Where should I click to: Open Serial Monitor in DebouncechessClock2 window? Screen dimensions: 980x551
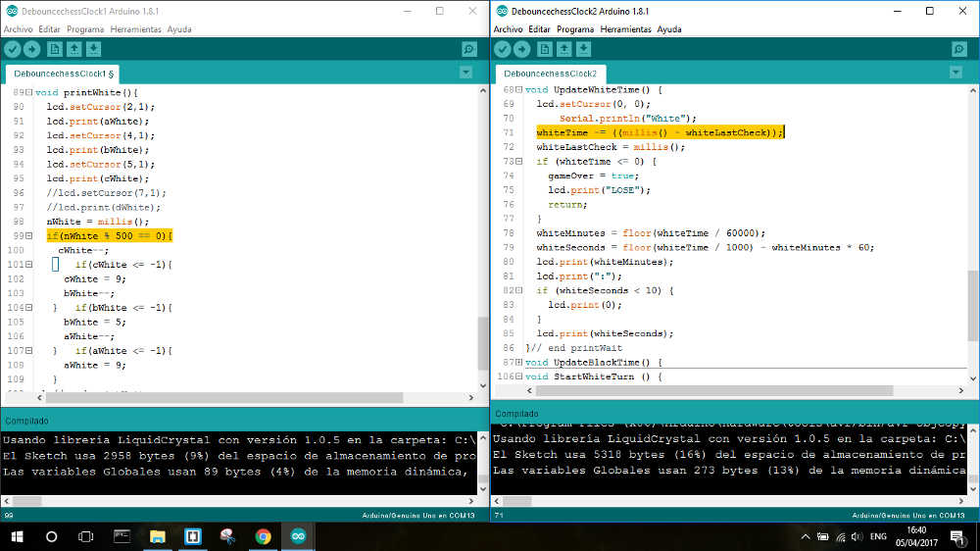[x=958, y=49]
